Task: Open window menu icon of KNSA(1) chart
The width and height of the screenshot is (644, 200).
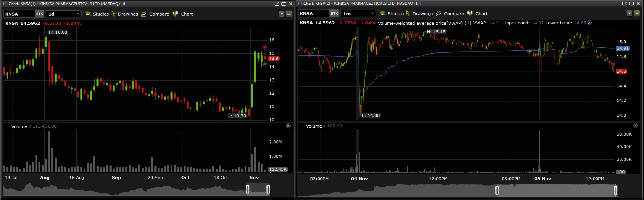Action: (5, 4)
